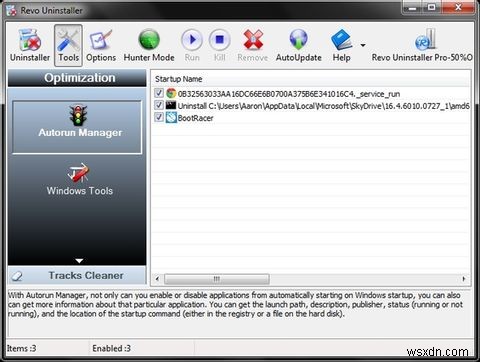Click the Run toolbar button
480x362 pixels.
[x=192, y=45]
